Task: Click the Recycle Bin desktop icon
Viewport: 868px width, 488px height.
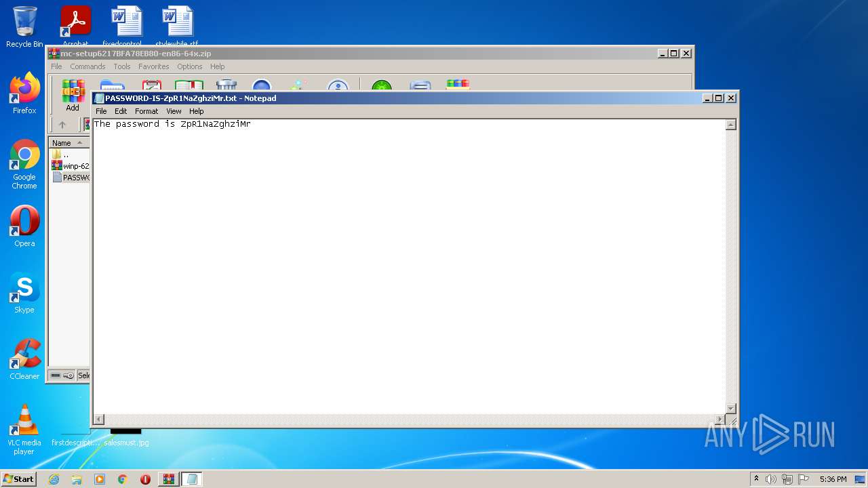Action: [x=24, y=27]
